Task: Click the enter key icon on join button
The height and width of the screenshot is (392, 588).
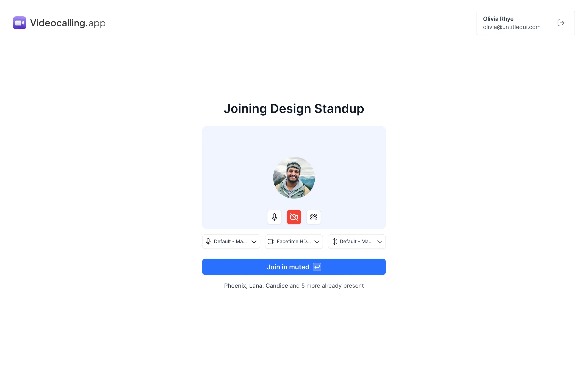Action: [317, 267]
